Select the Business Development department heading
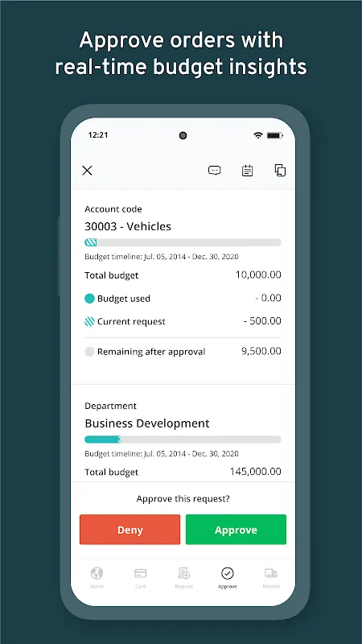This screenshot has width=362, height=644. coord(147,423)
